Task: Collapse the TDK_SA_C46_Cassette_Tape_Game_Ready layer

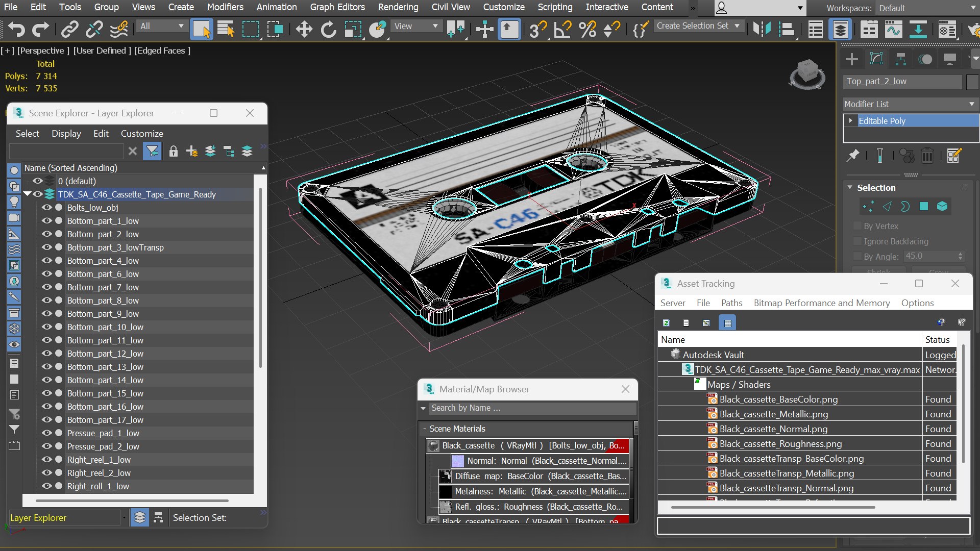Action: 27,194
